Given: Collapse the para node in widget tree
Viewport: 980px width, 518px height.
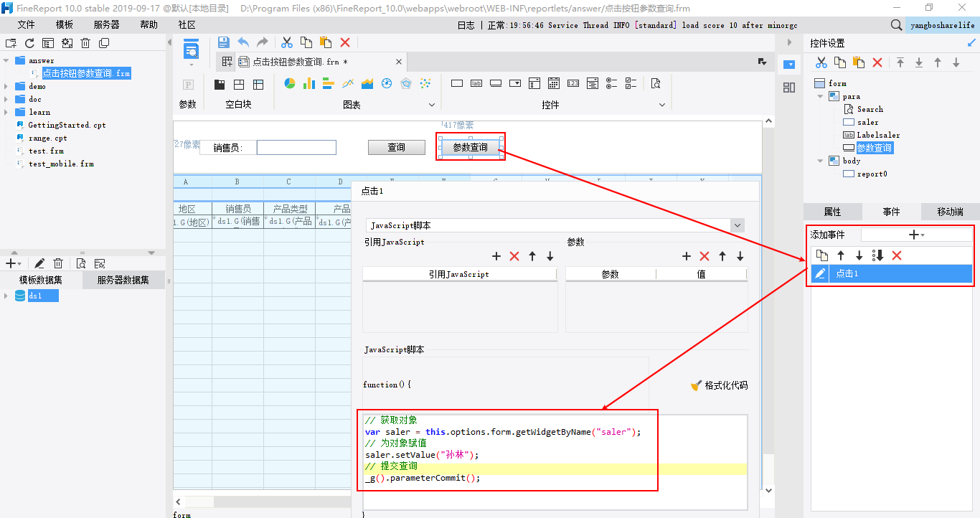Looking at the screenshot, I should 821,96.
